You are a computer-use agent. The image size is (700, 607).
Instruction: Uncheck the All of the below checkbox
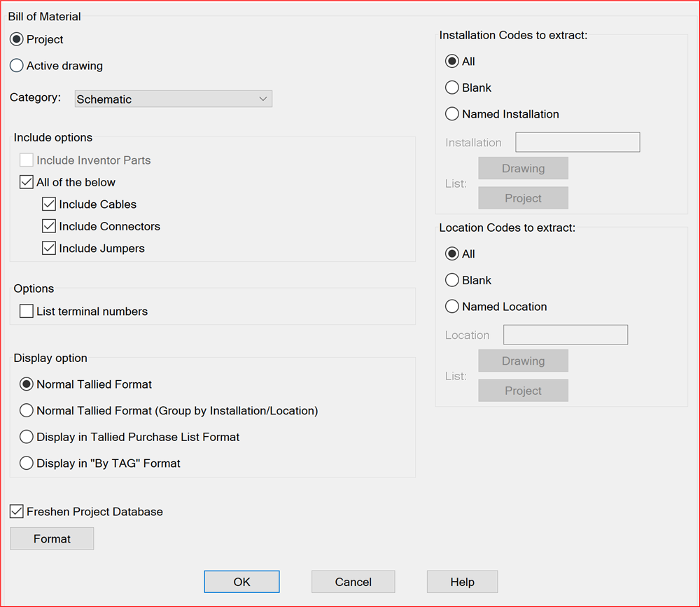(x=27, y=182)
